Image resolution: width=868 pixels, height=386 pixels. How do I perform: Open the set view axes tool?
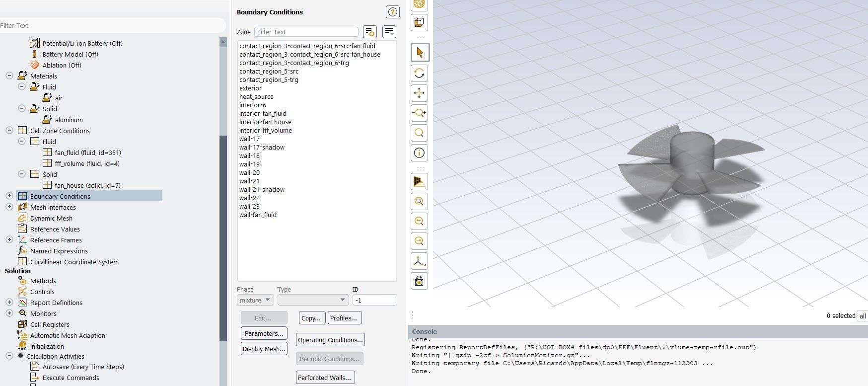420,261
